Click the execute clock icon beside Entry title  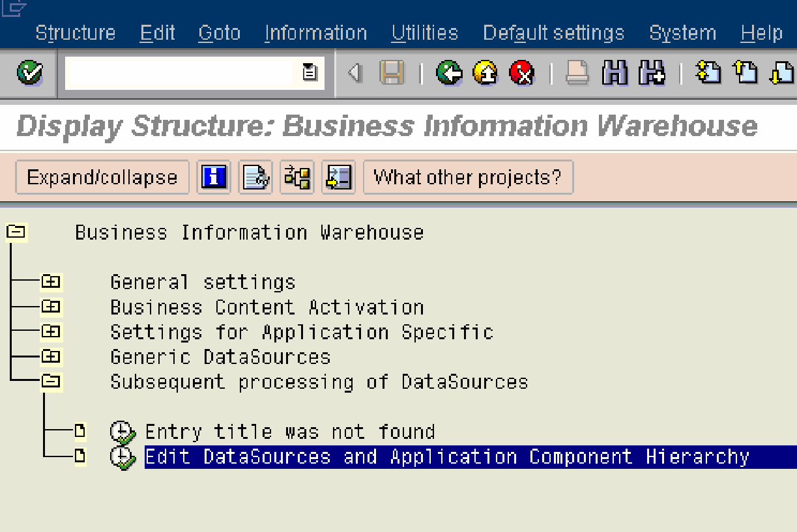pyautogui.click(x=123, y=433)
